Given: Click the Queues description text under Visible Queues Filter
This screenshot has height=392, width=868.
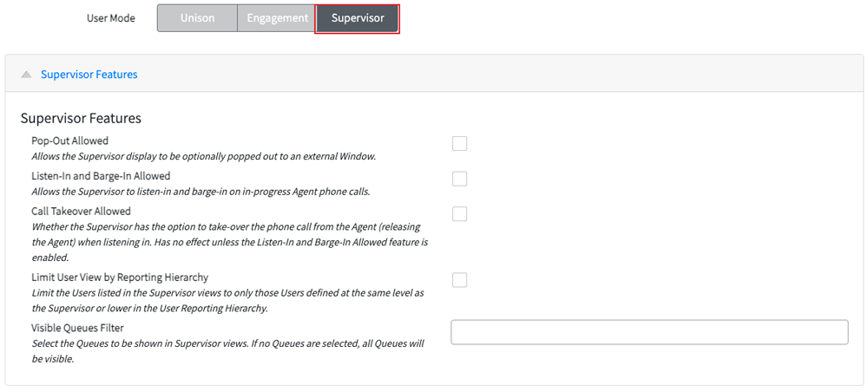Looking at the screenshot, I should pyautogui.click(x=228, y=351).
